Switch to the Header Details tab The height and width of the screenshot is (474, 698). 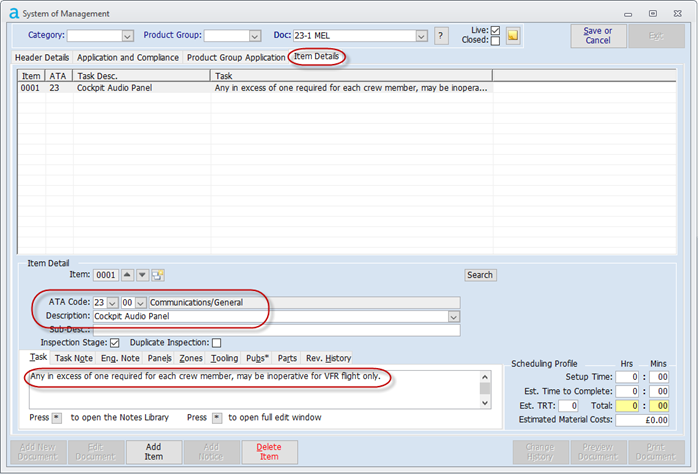click(42, 58)
